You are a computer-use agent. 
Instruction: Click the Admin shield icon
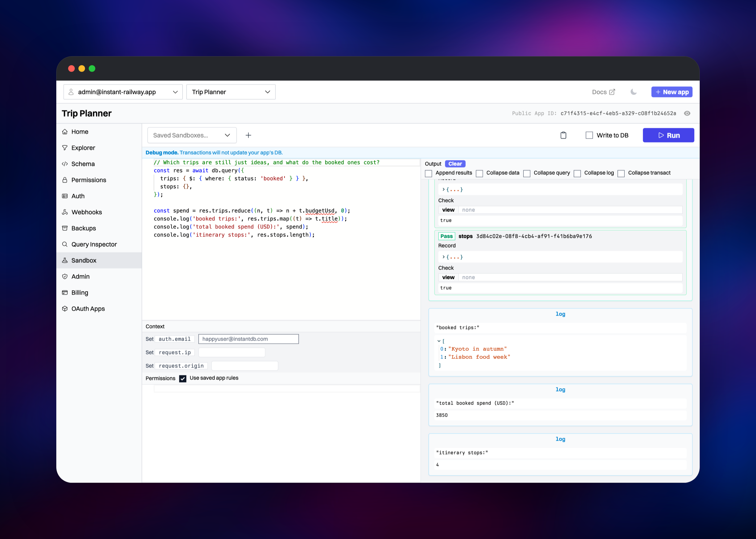tap(65, 276)
